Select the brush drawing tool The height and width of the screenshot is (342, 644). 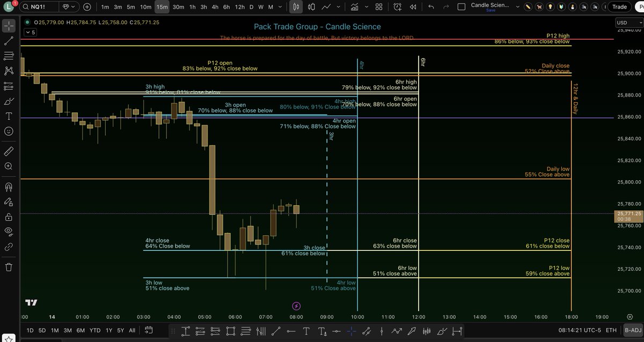(9, 101)
